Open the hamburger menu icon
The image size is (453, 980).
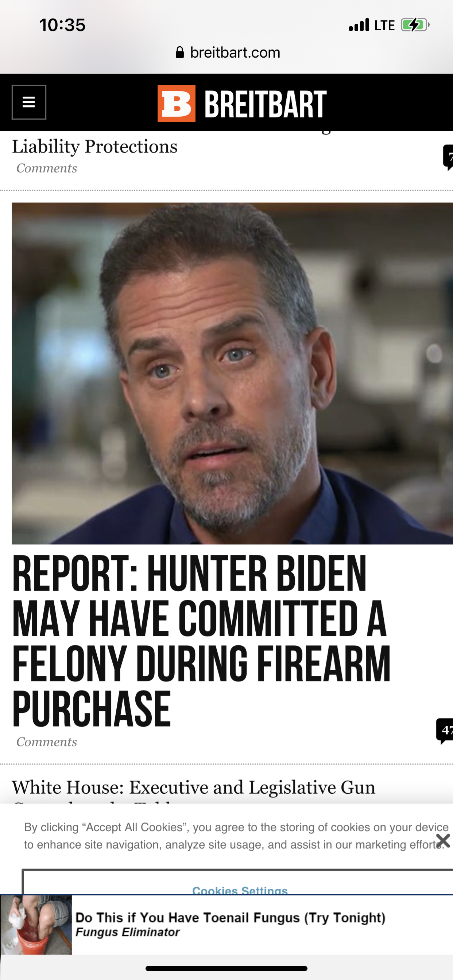(x=29, y=102)
